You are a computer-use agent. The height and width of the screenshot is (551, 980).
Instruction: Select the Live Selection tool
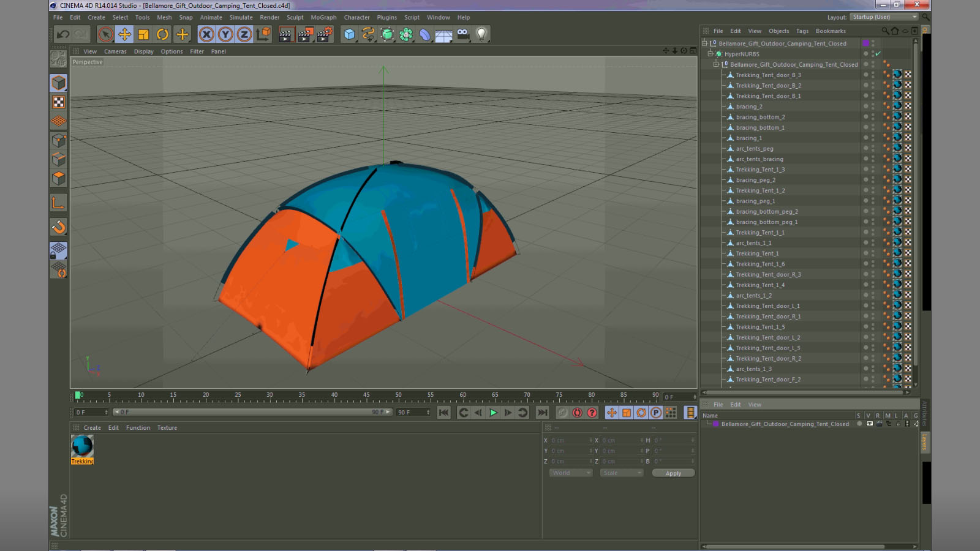click(105, 34)
